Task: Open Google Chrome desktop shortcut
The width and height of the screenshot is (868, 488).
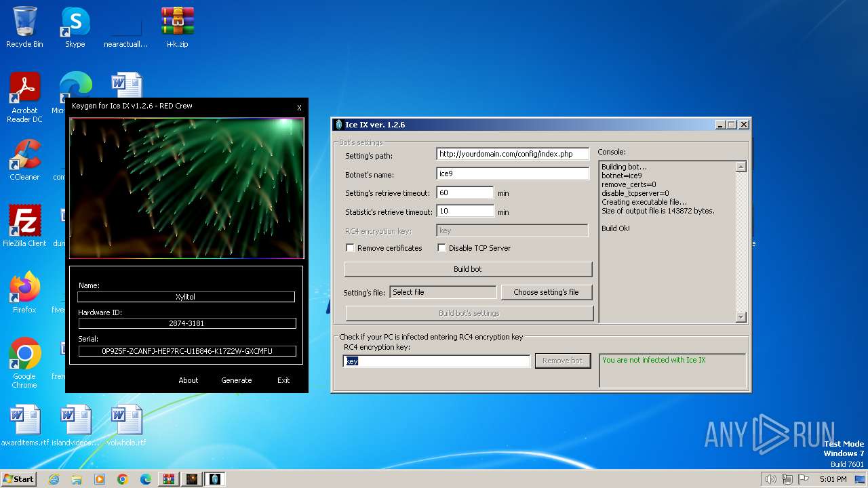Action: point(24,363)
